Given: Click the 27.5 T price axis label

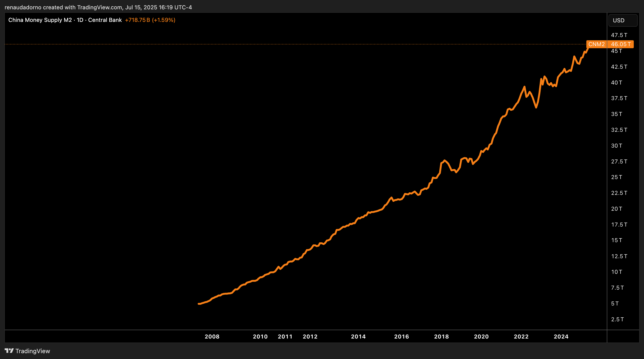Looking at the screenshot, I should tap(619, 162).
